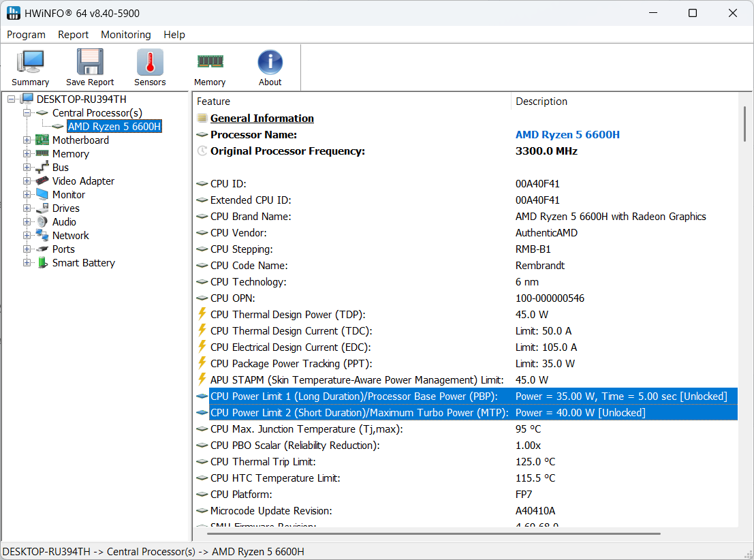754x560 pixels.
Task: Open the Report menu
Action: click(x=73, y=35)
